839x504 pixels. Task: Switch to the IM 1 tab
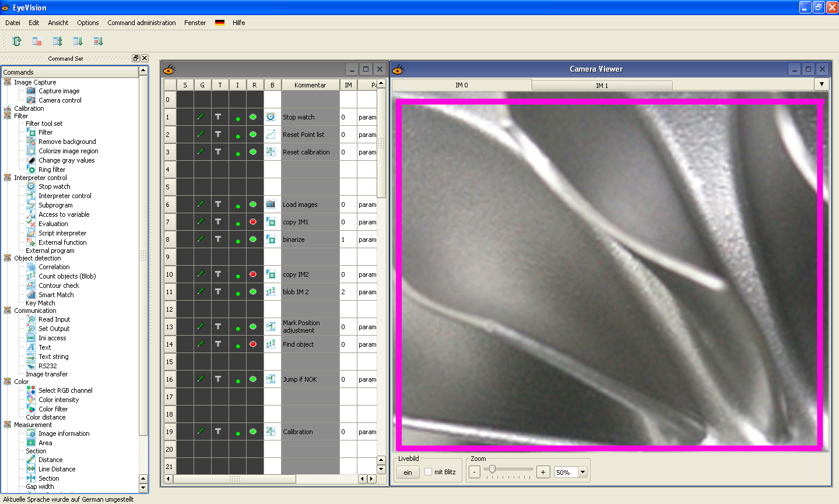coord(602,86)
